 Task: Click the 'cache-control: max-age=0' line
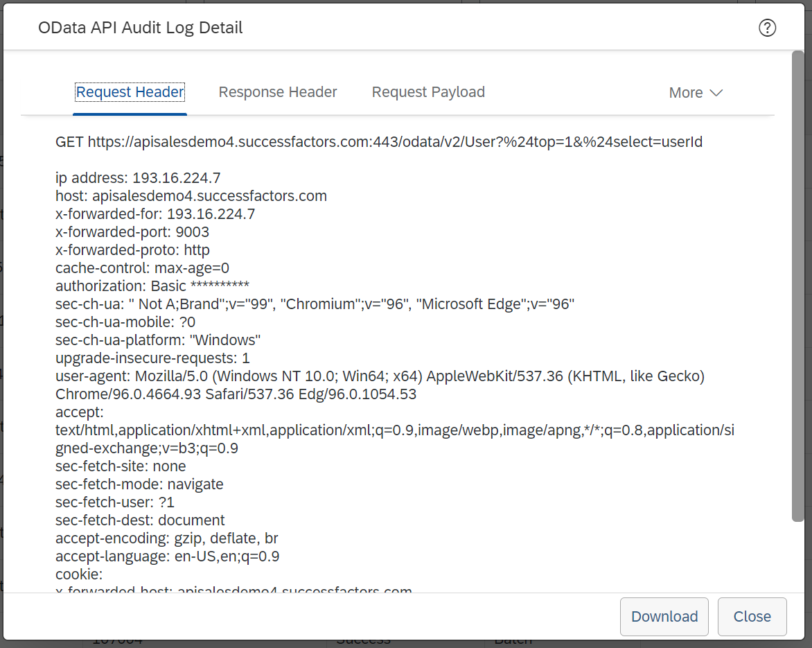[x=143, y=268]
